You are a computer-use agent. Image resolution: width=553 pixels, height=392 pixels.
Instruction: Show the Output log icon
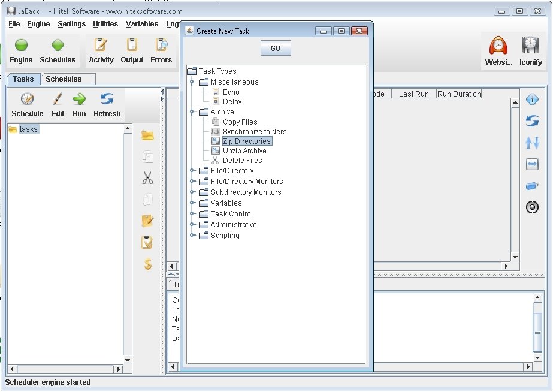coord(132,45)
